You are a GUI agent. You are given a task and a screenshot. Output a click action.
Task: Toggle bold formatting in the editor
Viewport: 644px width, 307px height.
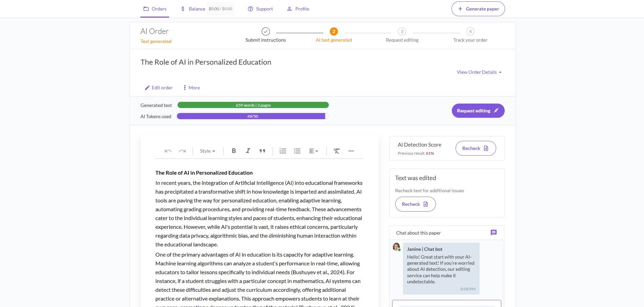click(234, 151)
